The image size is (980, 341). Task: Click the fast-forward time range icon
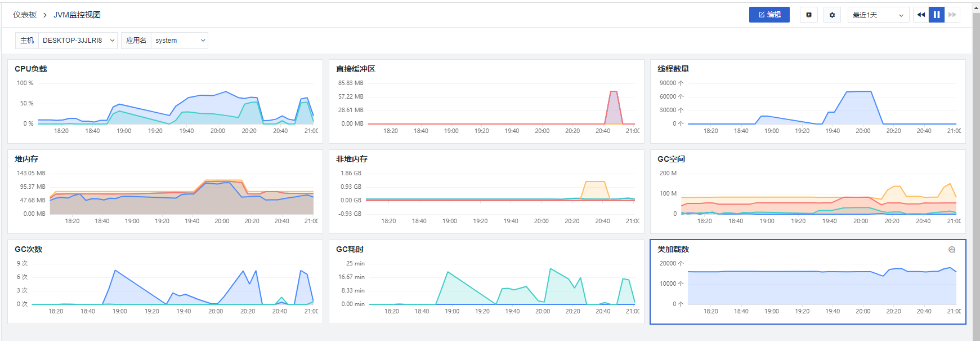952,15
